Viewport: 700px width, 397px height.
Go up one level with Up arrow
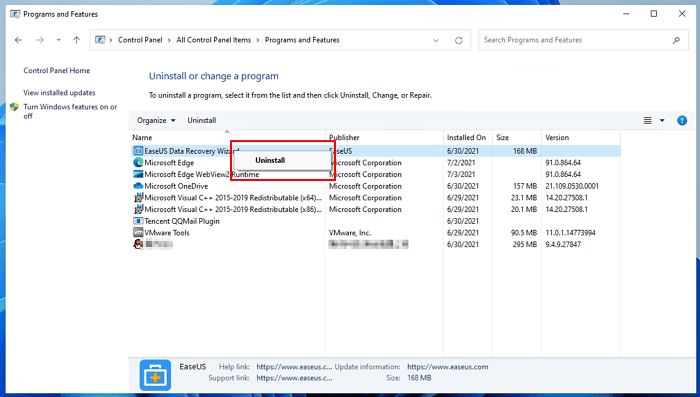coord(76,40)
